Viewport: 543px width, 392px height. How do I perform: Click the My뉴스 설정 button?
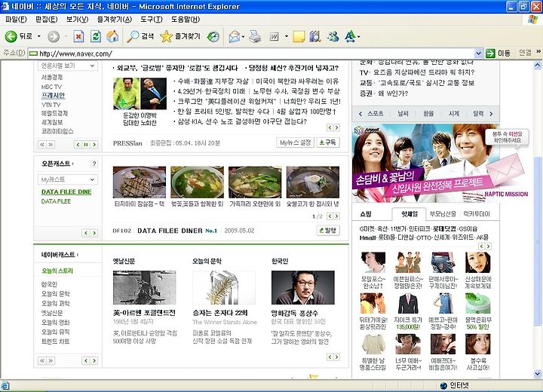pos(295,142)
